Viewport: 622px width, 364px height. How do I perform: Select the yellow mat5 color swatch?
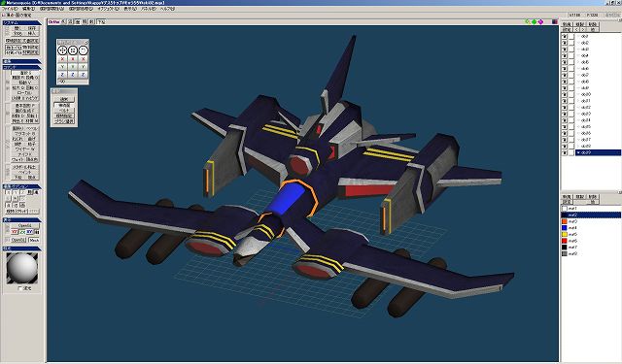[x=565, y=234]
